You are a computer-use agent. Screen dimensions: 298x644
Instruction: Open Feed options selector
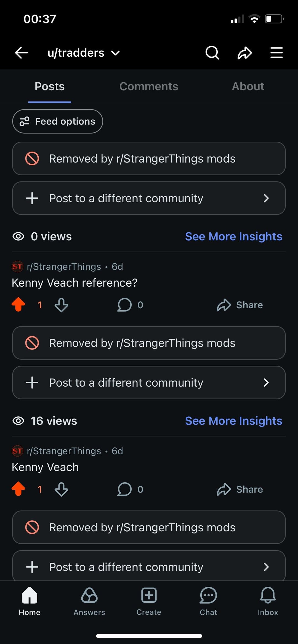(x=57, y=121)
